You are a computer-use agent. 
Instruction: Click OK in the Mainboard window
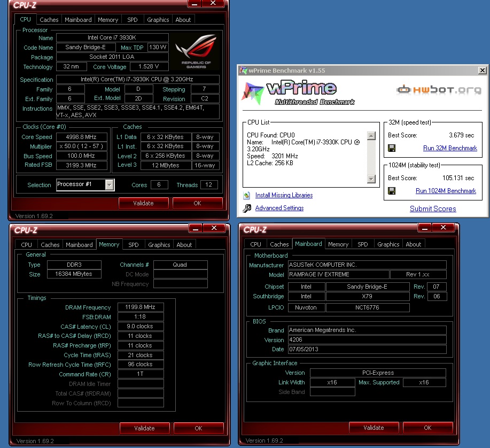(428, 428)
